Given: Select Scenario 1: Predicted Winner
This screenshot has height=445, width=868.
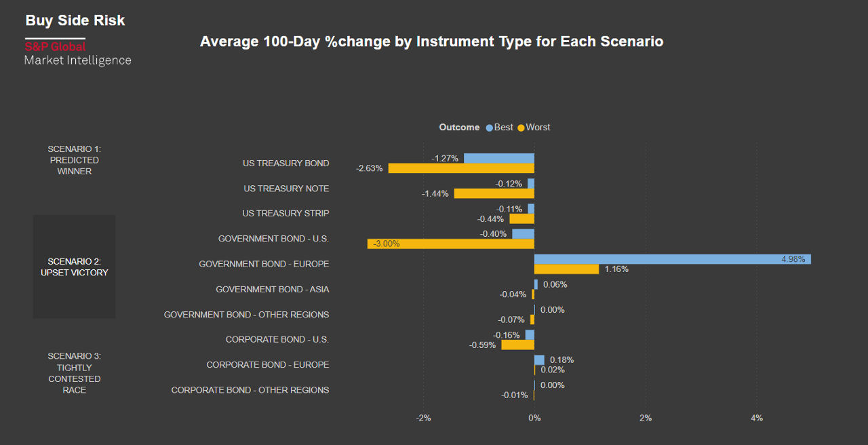Looking at the screenshot, I should point(74,160).
